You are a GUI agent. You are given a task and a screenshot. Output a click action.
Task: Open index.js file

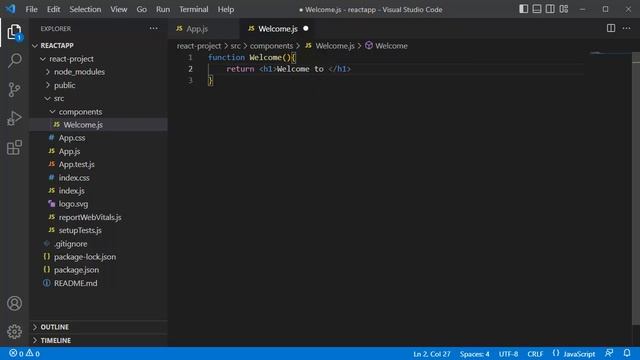[98, 191]
